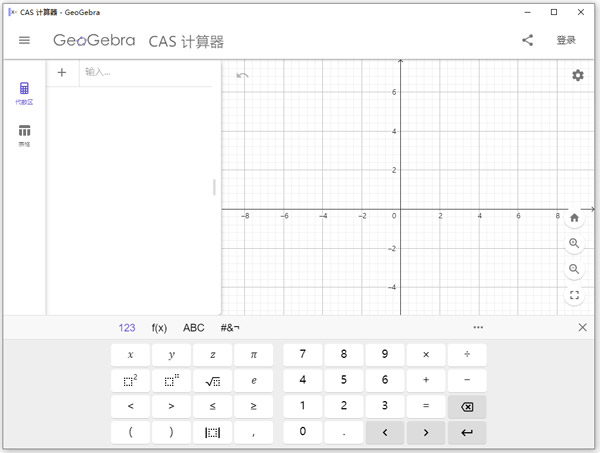Switch to the f(x) keyboard tab

[x=159, y=328]
